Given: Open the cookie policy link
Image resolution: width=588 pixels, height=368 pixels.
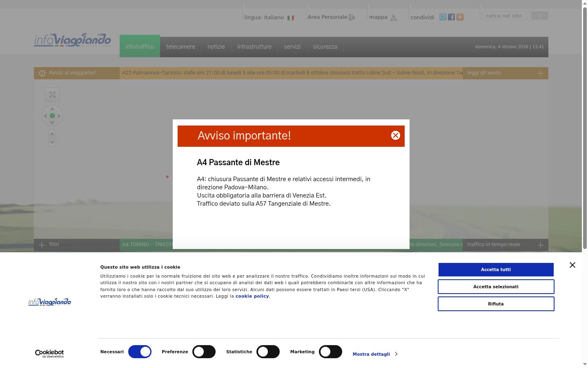Looking at the screenshot, I should click(x=252, y=296).
